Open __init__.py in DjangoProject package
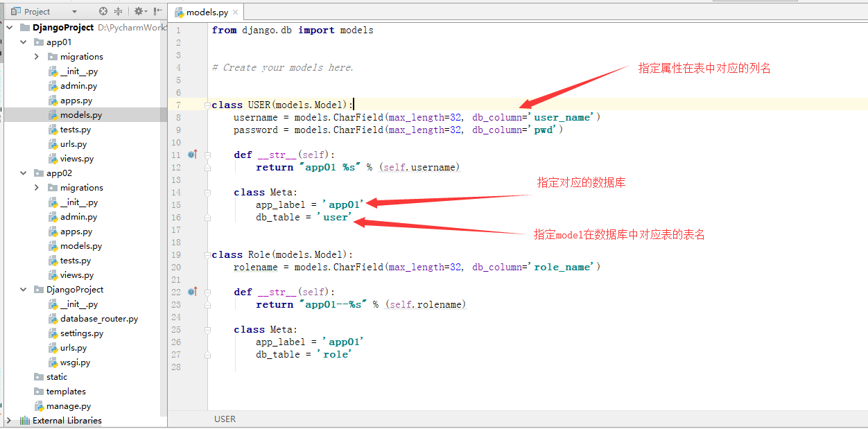The width and height of the screenshot is (868, 429). pos(79,304)
